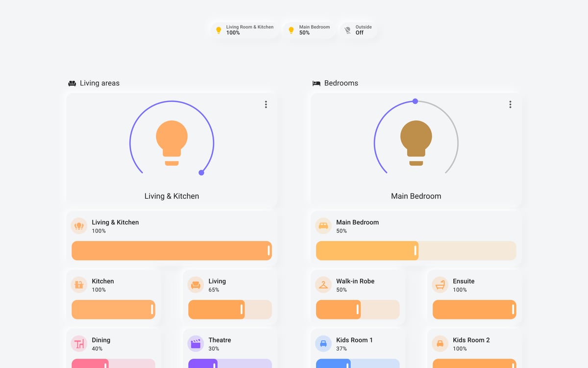
Task: Click the Ensuite label text
Action: click(464, 281)
